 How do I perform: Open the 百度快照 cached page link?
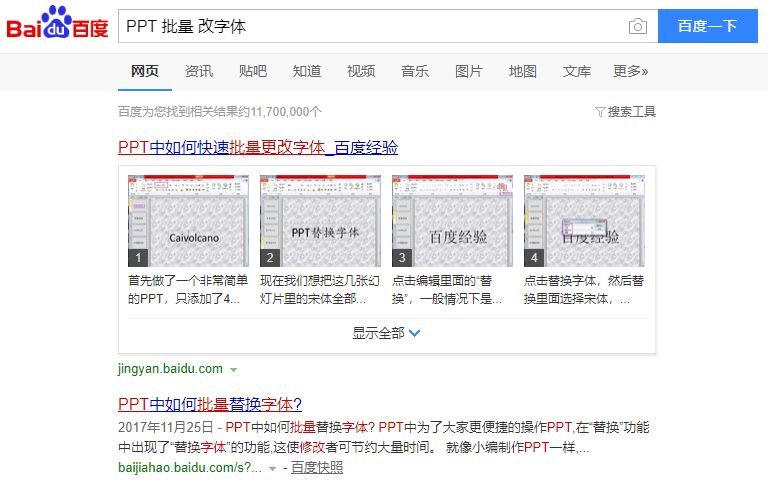coord(317,468)
